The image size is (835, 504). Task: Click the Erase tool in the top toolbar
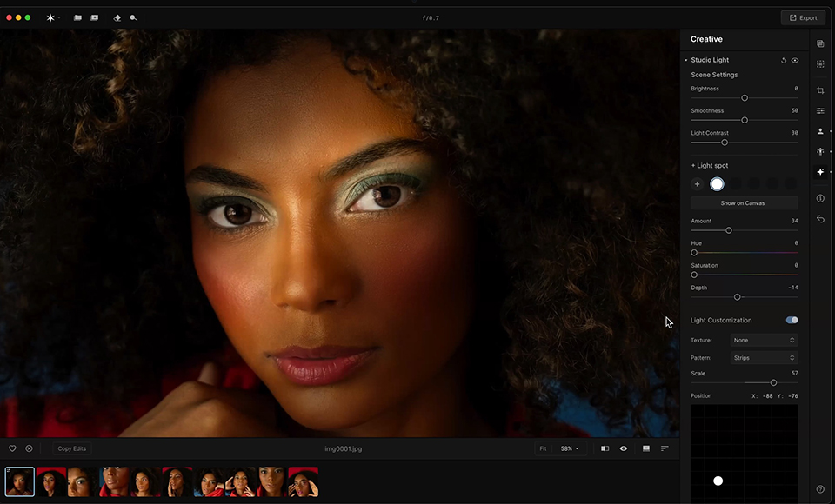[117, 17]
